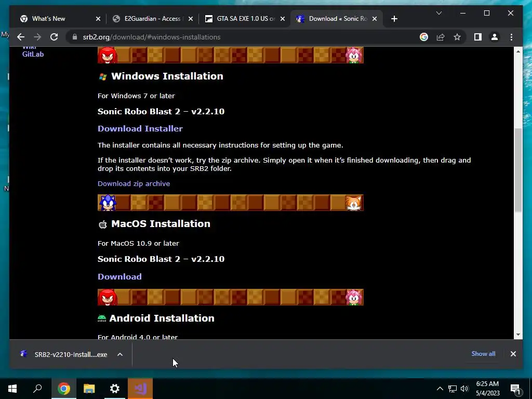Image resolution: width=532 pixels, height=399 pixels.
Task: Click the Apple logo by MacOS heading
Action: tap(103, 224)
